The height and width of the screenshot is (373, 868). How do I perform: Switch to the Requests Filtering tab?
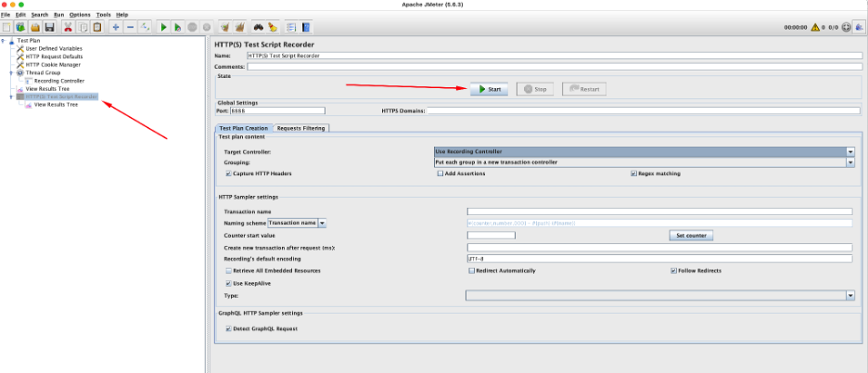[301, 128]
